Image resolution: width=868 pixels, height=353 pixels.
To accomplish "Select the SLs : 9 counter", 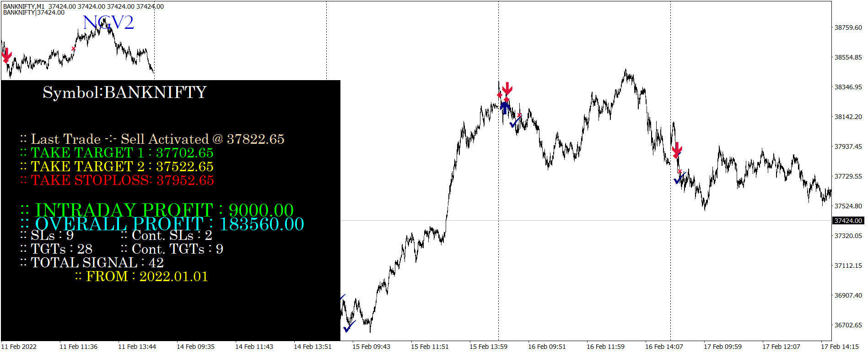I will (x=47, y=235).
